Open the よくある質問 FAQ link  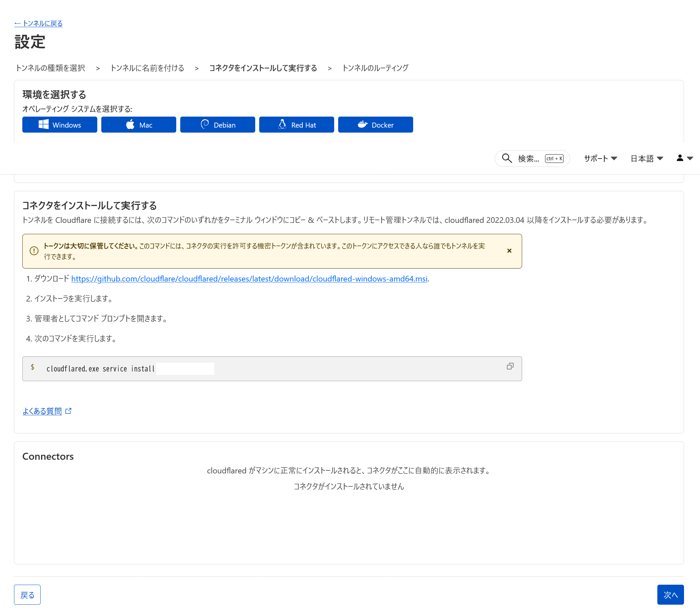(x=42, y=411)
